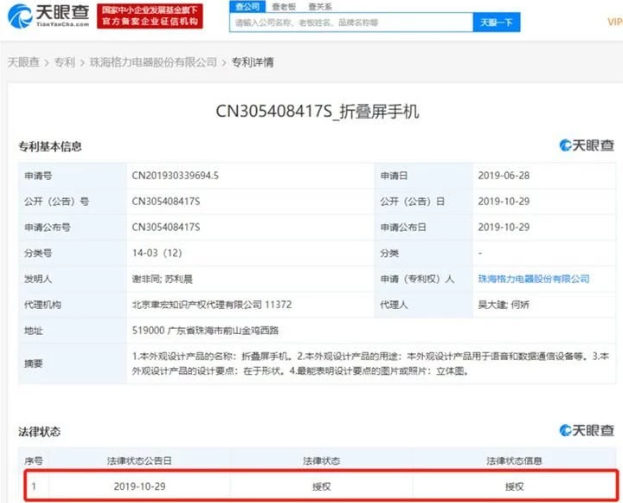
Task: Select legal status date 2019-10-29 cell
Action: coord(139,486)
